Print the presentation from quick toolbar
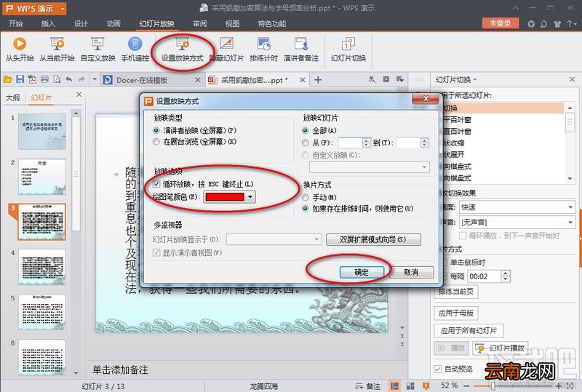 point(44,79)
